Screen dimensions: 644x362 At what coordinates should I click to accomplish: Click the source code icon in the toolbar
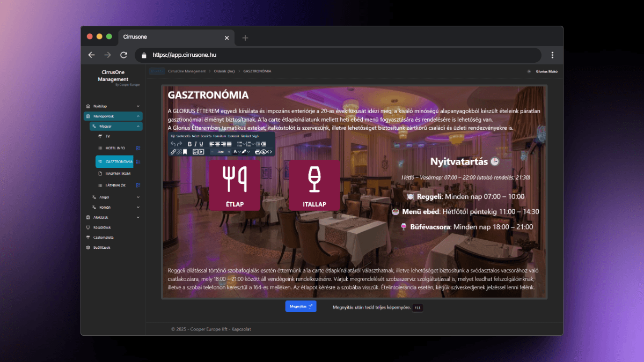(269, 152)
